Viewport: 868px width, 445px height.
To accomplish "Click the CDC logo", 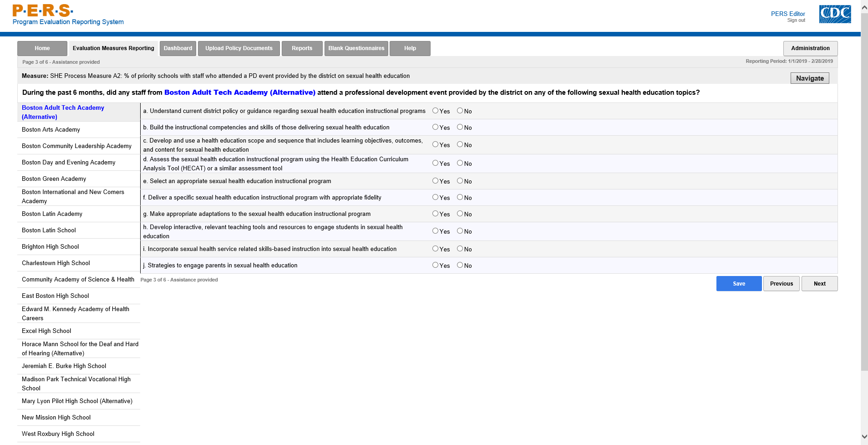I will tap(835, 14).
